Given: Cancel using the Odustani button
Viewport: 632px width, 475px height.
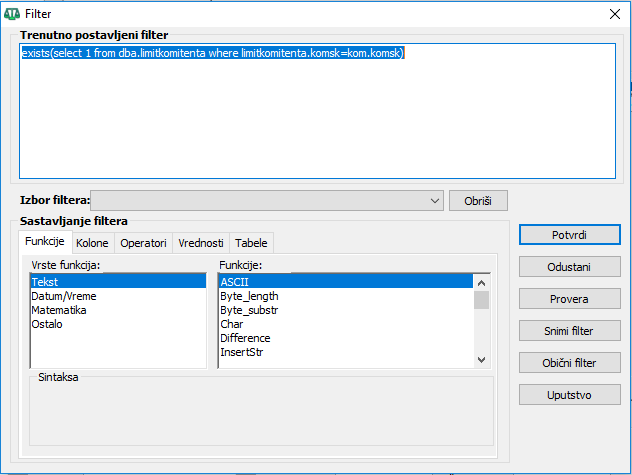Looking at the screenshot, I should tap(570, 267).
